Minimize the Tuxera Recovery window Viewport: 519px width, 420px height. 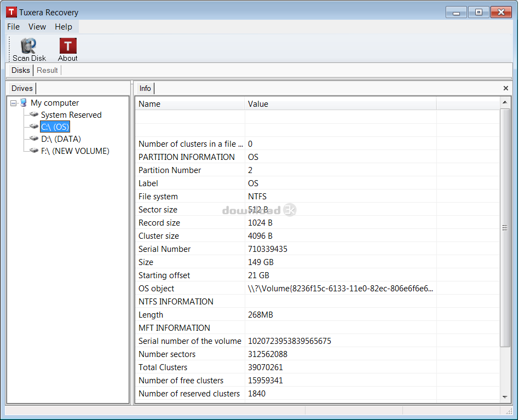(x=456, y=13)
